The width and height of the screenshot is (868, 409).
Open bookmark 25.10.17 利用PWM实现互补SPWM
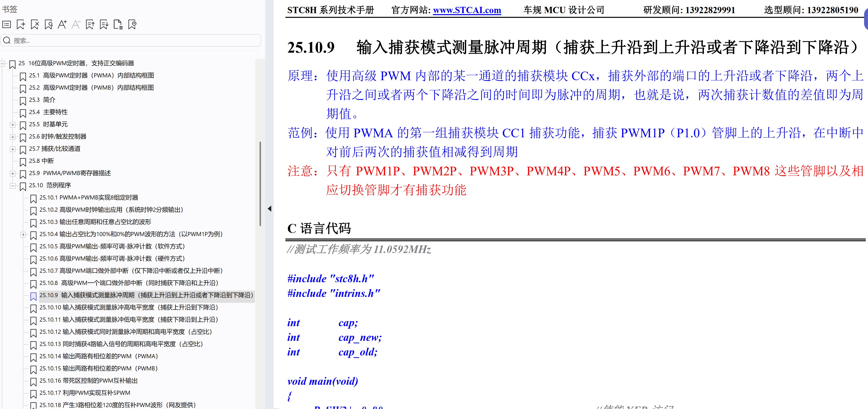point(85,393)
